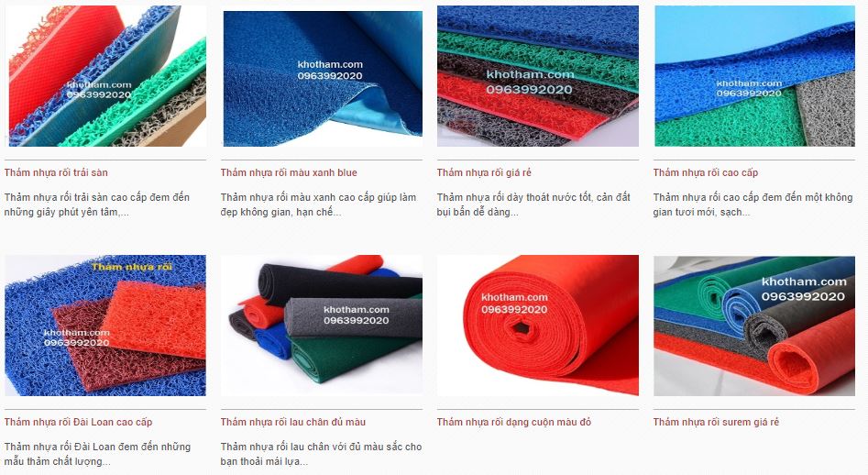Click the Thảm nhựa rối giá rẻ image

pyautogui.click(x=537, y=76)
